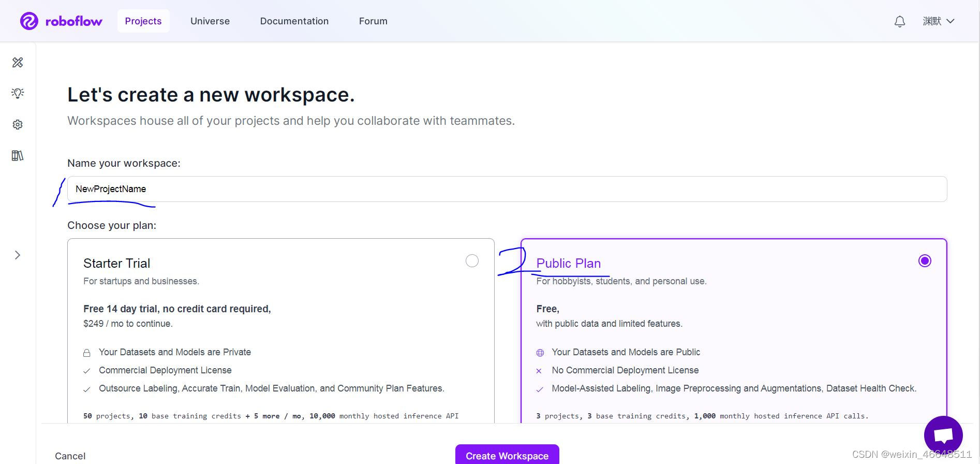980x464 pixels.
Task: Click the globe icon beside Datasets are Public
Action: (540, 353)
